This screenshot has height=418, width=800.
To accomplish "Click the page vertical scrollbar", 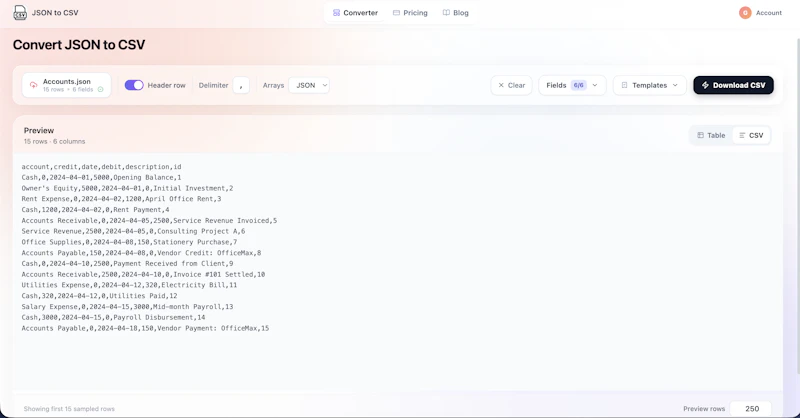I will 798,204.
